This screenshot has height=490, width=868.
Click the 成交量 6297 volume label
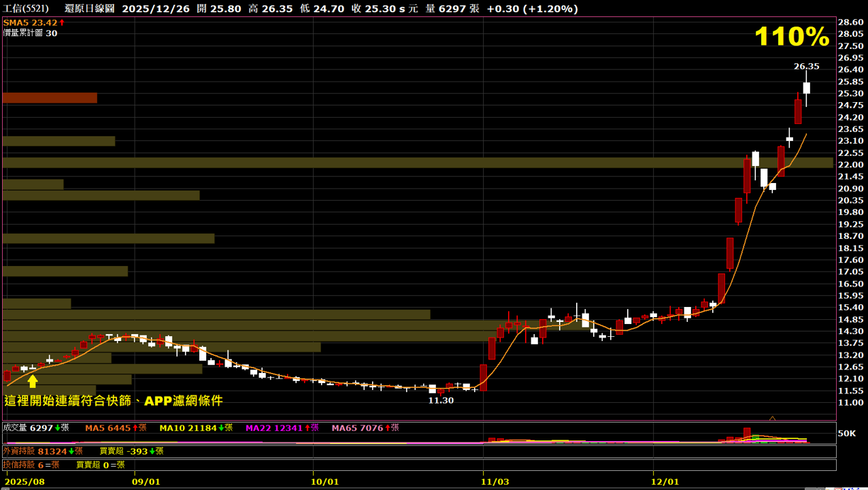tap(36, 428)
